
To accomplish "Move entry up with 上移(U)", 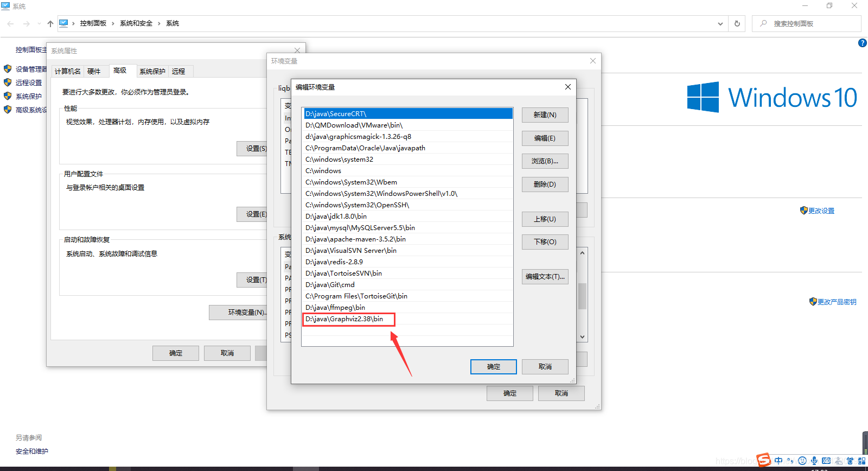I will click(x=545, y=219).
